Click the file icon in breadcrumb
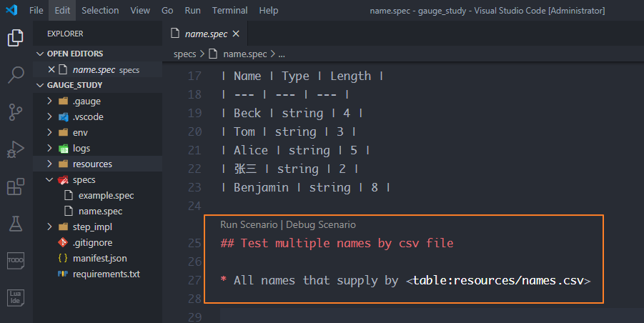Image resolution: width=644 pixels, height=323 pixels. [213, 54]
